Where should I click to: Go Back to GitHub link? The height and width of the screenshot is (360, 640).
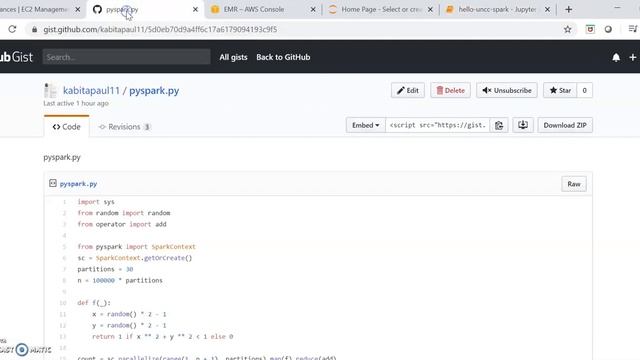click(283, 58)
